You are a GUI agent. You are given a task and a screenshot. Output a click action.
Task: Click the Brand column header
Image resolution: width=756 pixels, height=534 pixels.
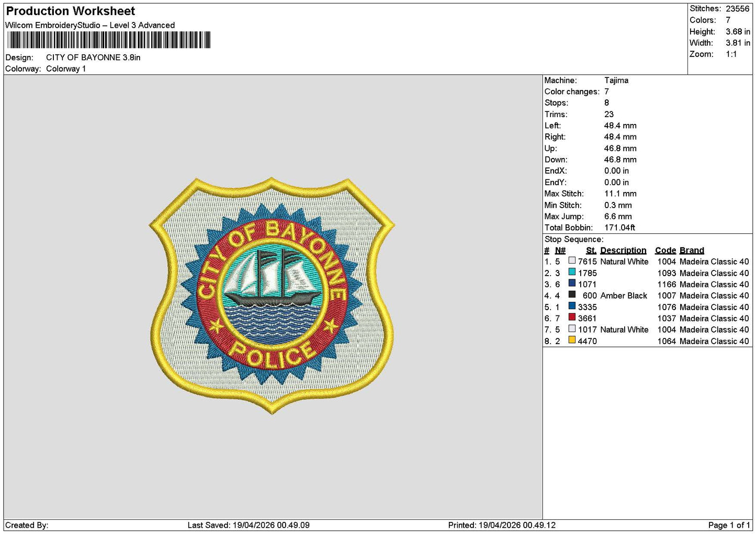(x=692, y=251)
